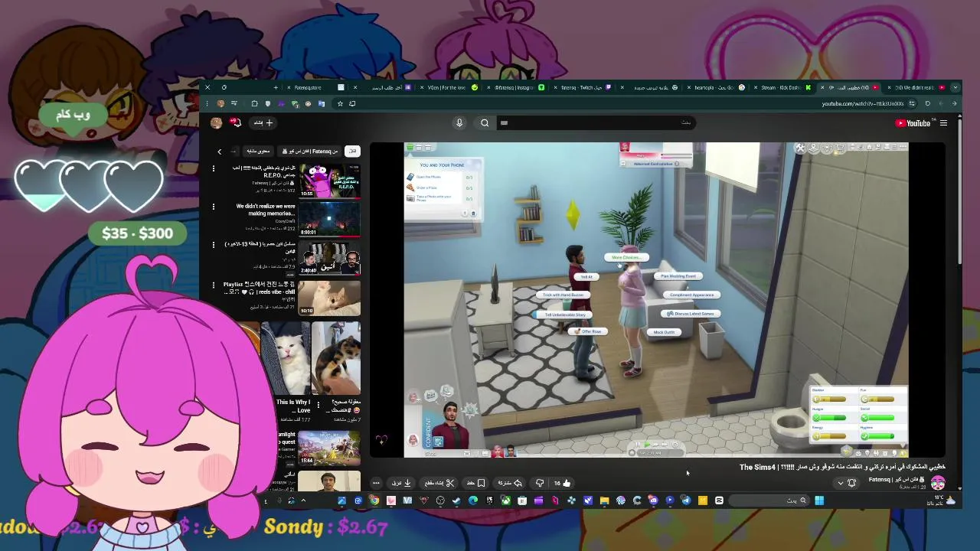
Task: Dislike the video with thumbs down
Action: (x=540, y=483)
